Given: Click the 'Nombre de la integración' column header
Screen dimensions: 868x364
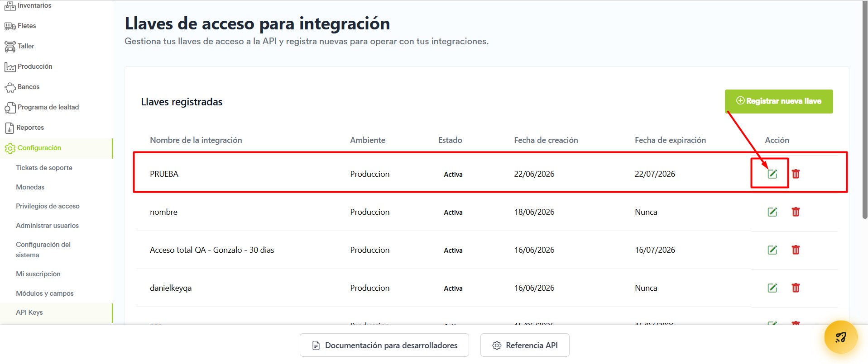Looking at the screenshot, I should [196, 140].
